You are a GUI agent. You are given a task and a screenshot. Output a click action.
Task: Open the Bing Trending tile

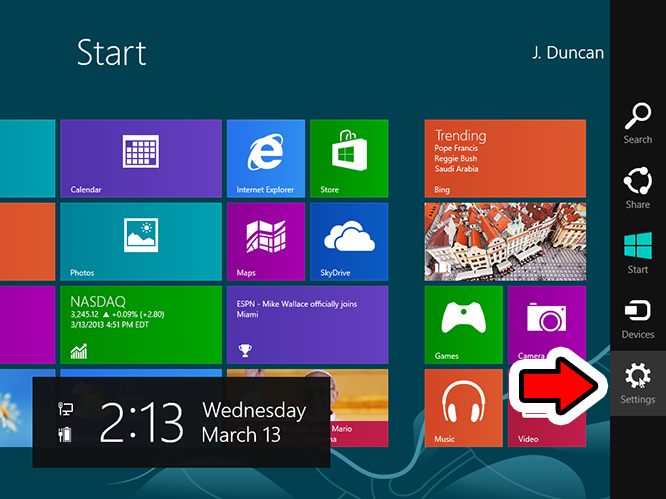(x=505, y=158)
